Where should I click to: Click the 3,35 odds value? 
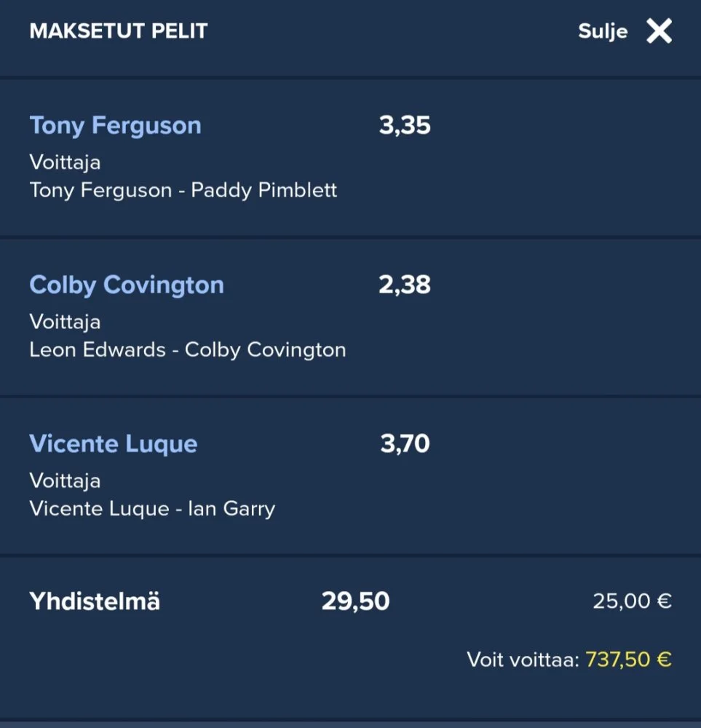[405, 125]
